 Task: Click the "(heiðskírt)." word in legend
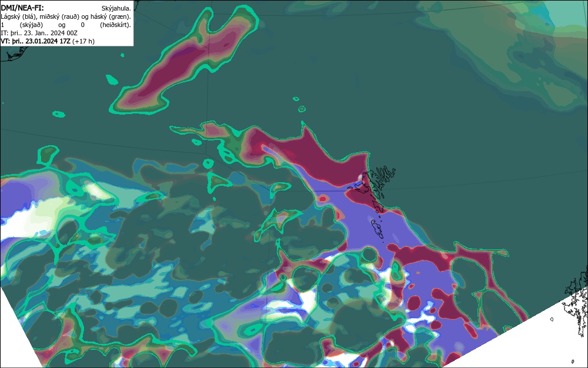115,25
